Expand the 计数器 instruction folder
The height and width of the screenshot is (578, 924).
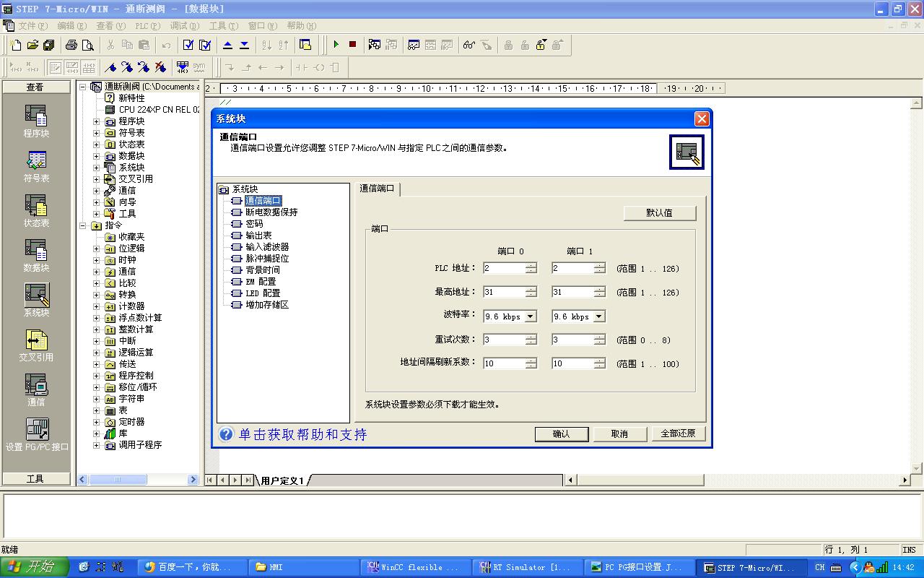point(97,306)
